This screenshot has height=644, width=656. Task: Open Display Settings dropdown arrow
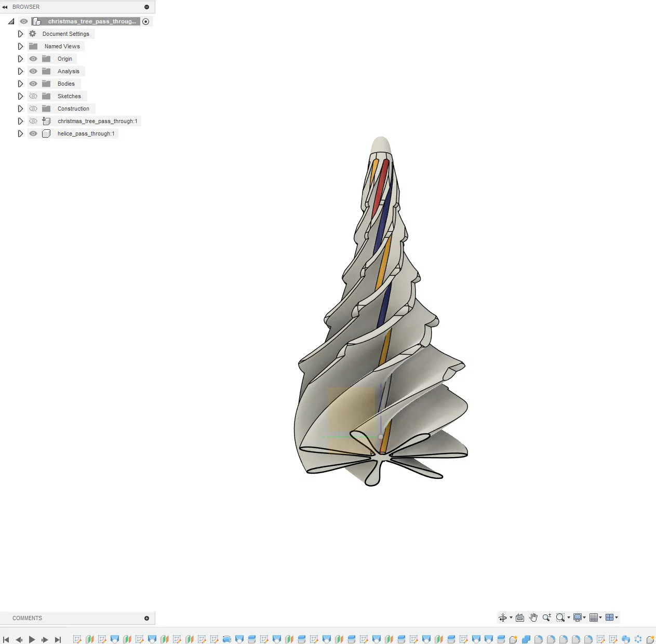[x=584, y=618]
